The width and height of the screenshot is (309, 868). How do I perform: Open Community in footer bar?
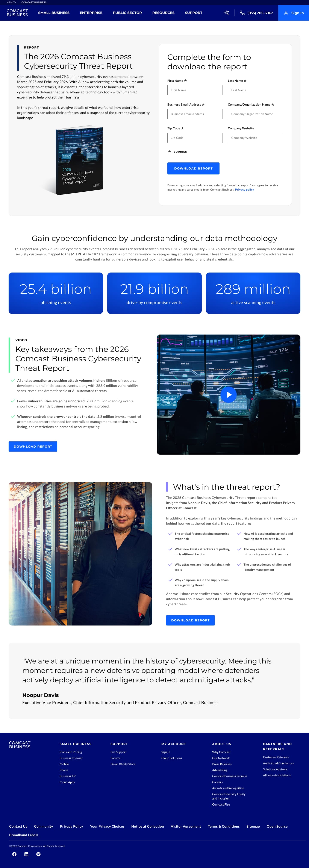click(44, 826)
